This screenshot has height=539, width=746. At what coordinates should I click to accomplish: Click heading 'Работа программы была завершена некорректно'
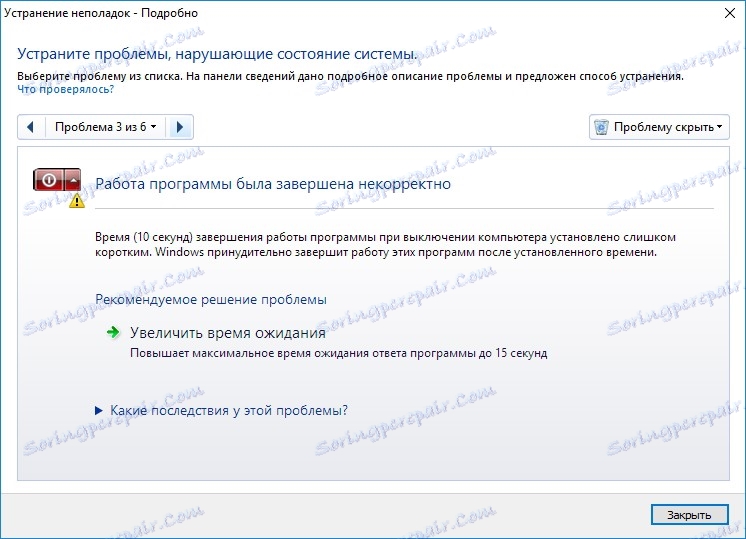point(273,184)
